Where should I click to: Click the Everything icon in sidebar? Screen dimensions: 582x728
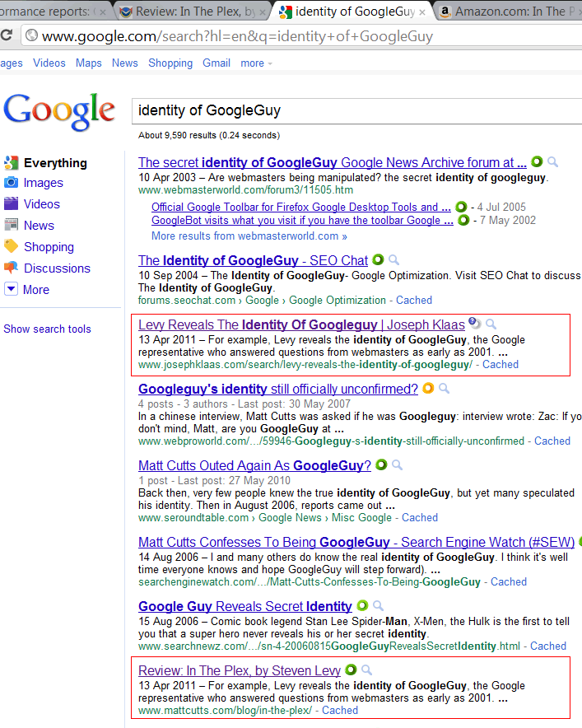click(12, 163)
